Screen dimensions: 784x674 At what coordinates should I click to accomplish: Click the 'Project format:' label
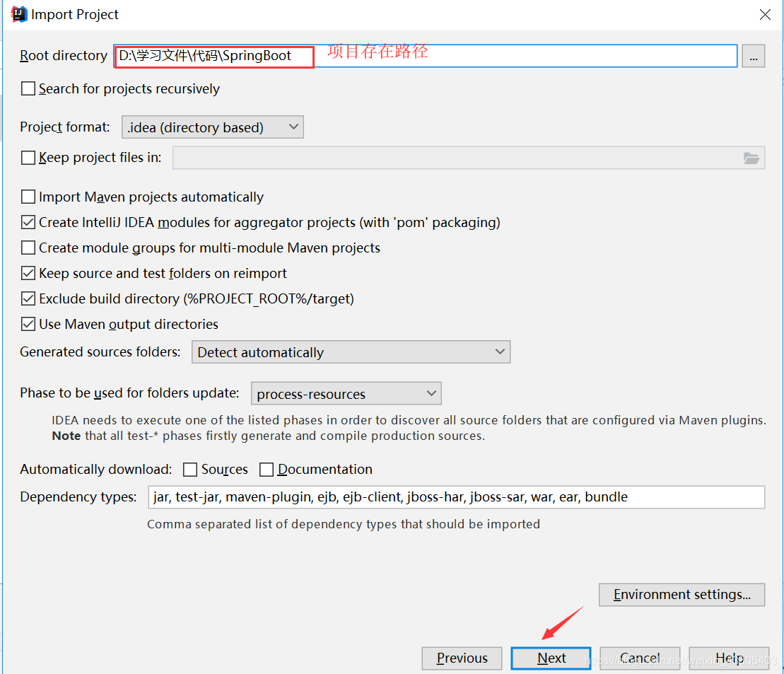click(64, 127)
